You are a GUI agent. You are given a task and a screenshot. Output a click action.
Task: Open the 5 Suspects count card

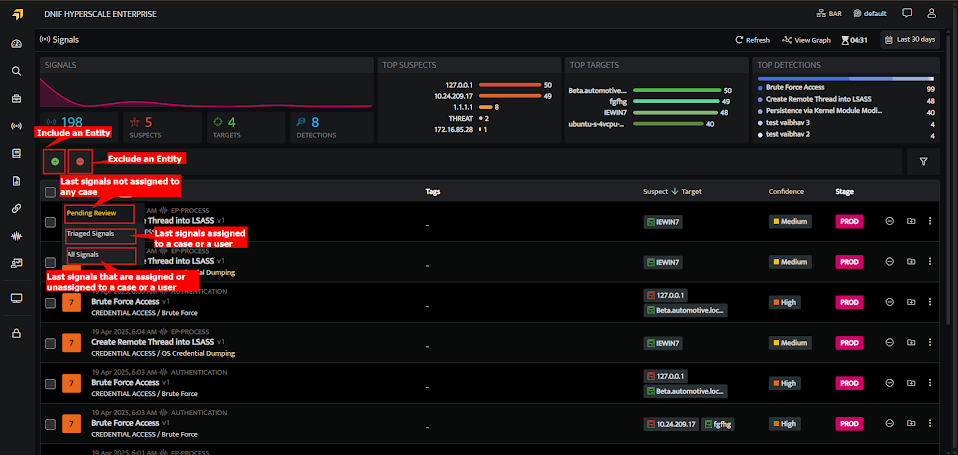[x=162, y=127]
